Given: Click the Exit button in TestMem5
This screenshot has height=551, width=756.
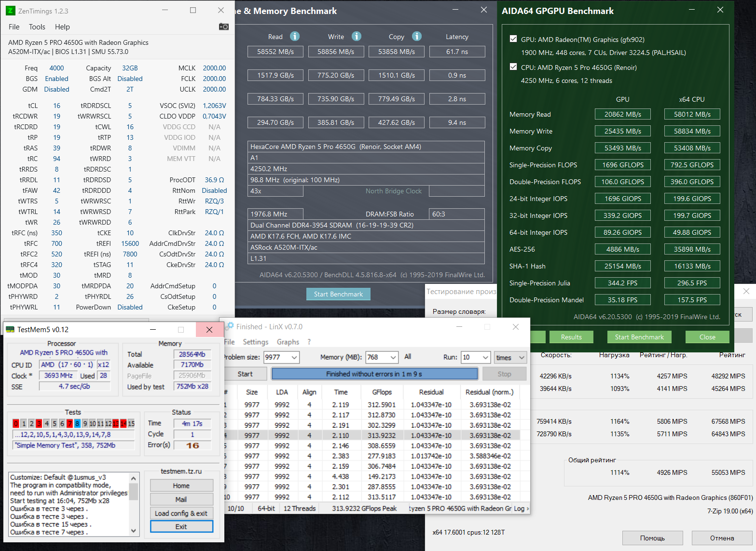Looking at the screenshot, I should [x=181, y=526].
